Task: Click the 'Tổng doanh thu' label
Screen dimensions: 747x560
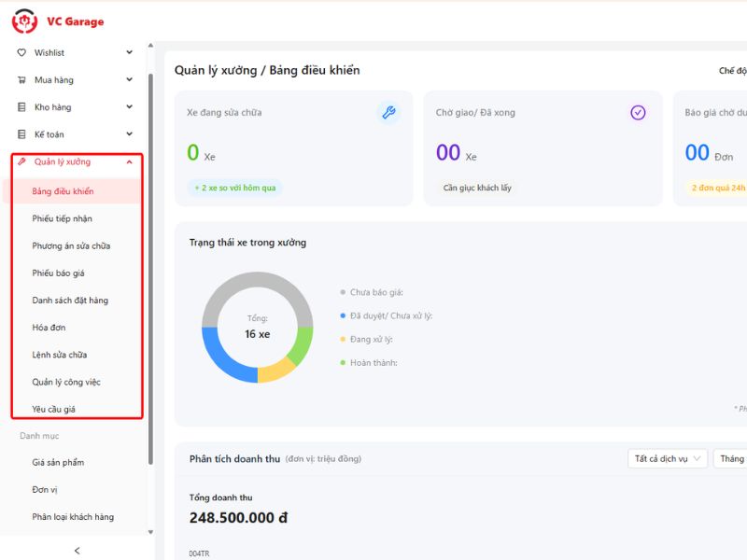Action: (220, 497)
